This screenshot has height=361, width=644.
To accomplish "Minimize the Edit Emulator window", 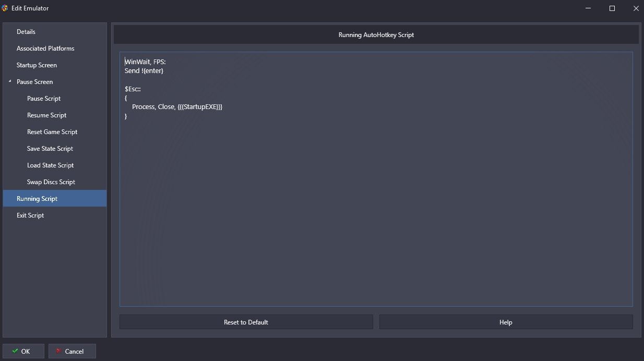I will [x=588, y=8].
